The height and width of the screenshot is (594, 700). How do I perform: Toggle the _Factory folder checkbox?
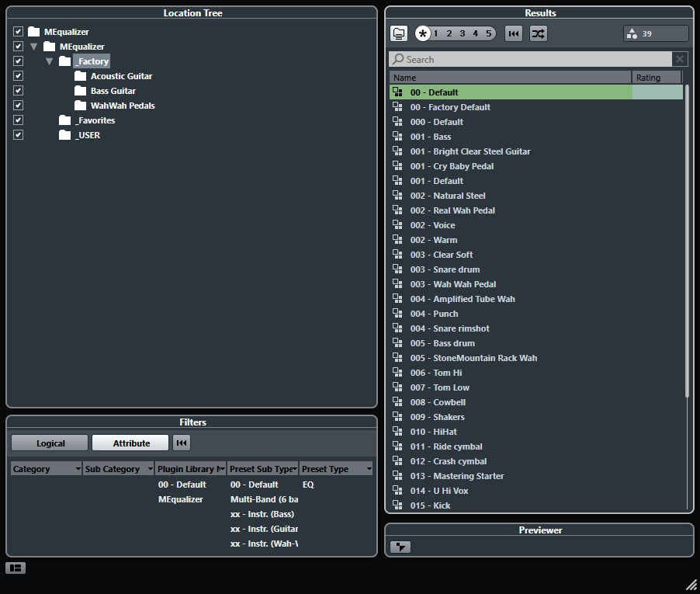coord(18,61)
